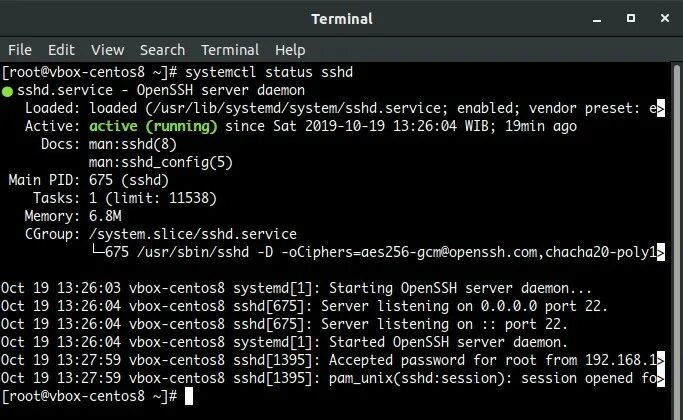The width and height of the screenshot is (683, 420).
Task: Click the green sshd.service status dot
Action: 7,91
